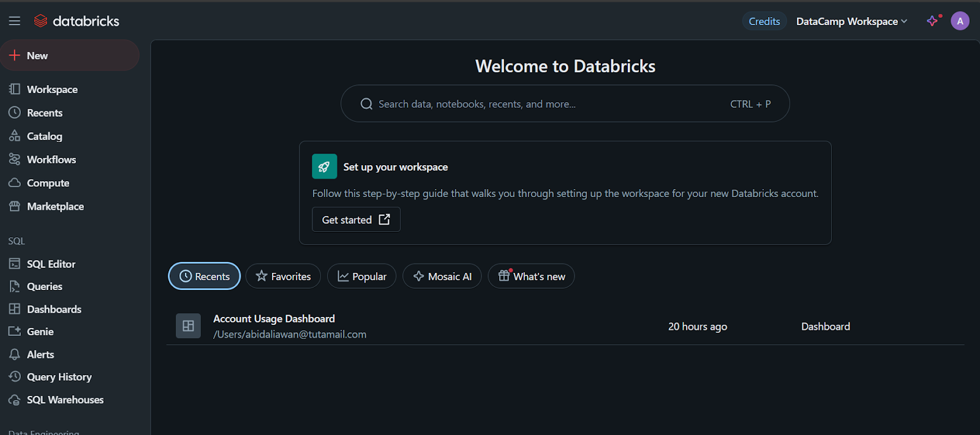980x435 pixels.
Task: Click the Credits button
Action: tap(764, 21)
